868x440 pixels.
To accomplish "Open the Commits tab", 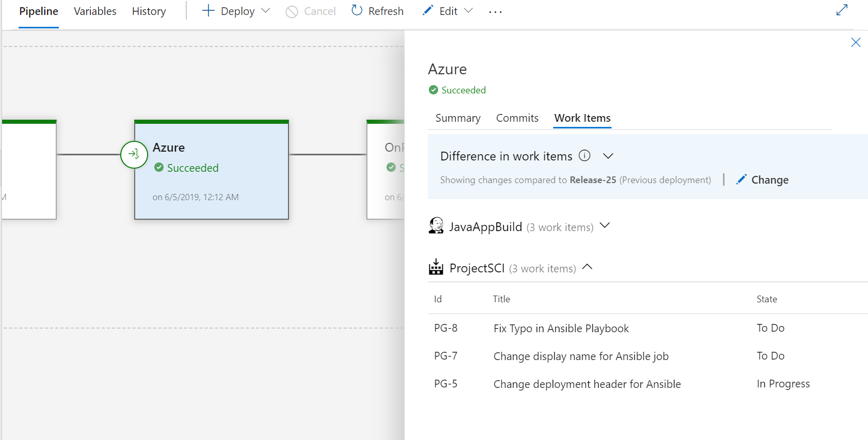I will (x=517, y=118).
